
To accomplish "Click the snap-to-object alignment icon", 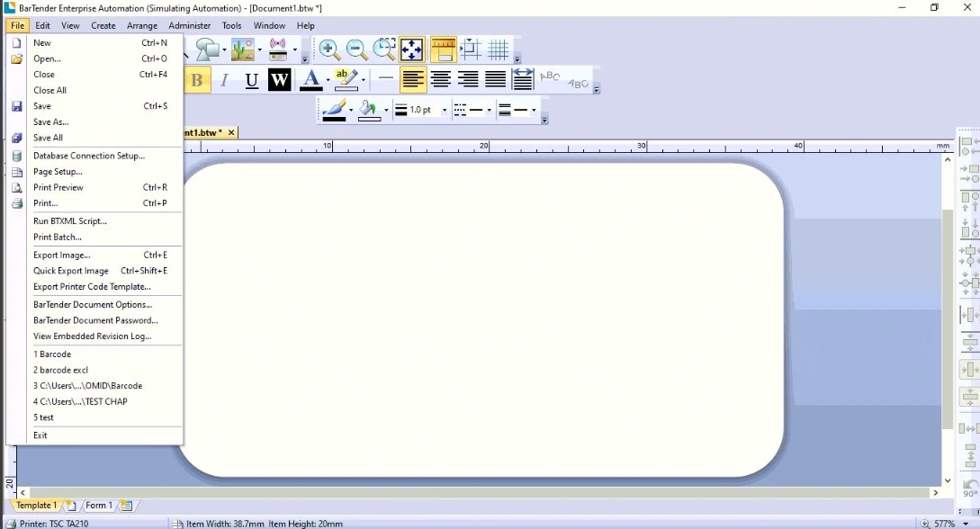I will 471,49.
